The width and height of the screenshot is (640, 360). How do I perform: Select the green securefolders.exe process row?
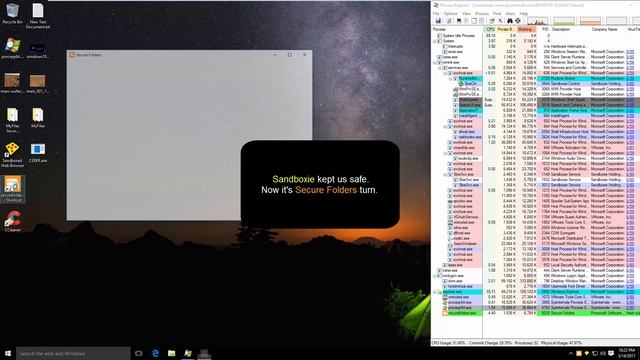(536, 313)
